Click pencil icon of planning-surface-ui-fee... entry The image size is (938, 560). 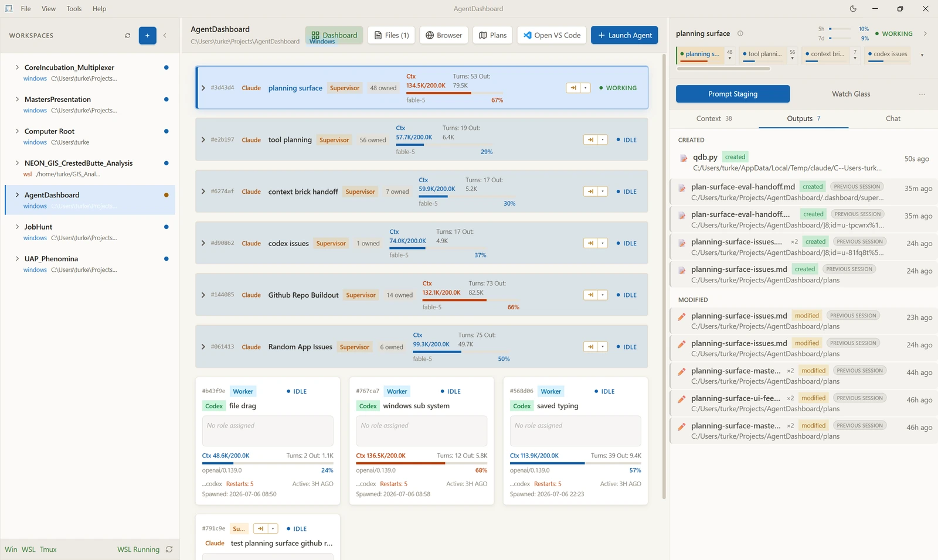[681, 399]
